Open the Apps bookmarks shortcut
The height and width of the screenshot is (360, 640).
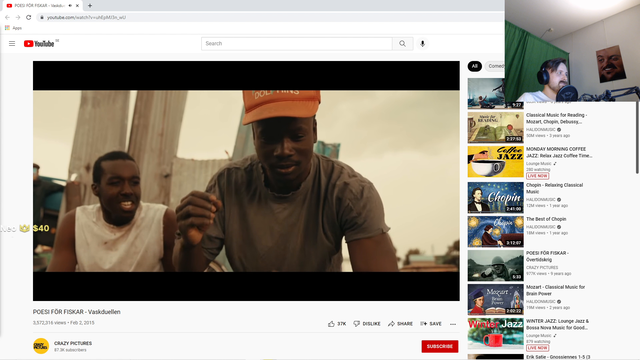point(13,28)
